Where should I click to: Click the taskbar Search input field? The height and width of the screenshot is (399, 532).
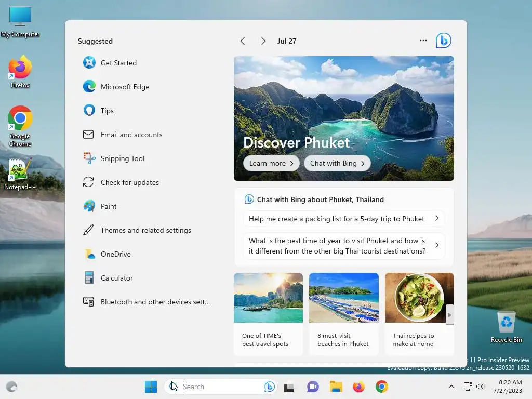(x=220, y=387)
